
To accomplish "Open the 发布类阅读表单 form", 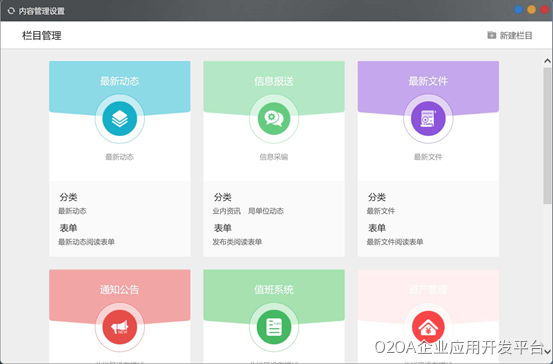I will coord(237,242).
